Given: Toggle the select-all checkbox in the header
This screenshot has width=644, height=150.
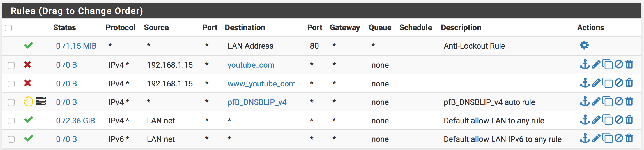Looking at the screenshot, I should (x=8, y=28).
